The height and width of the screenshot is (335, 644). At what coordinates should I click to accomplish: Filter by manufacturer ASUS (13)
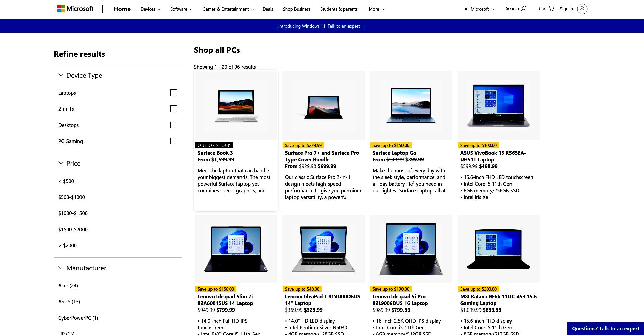(x=69, y=301)
